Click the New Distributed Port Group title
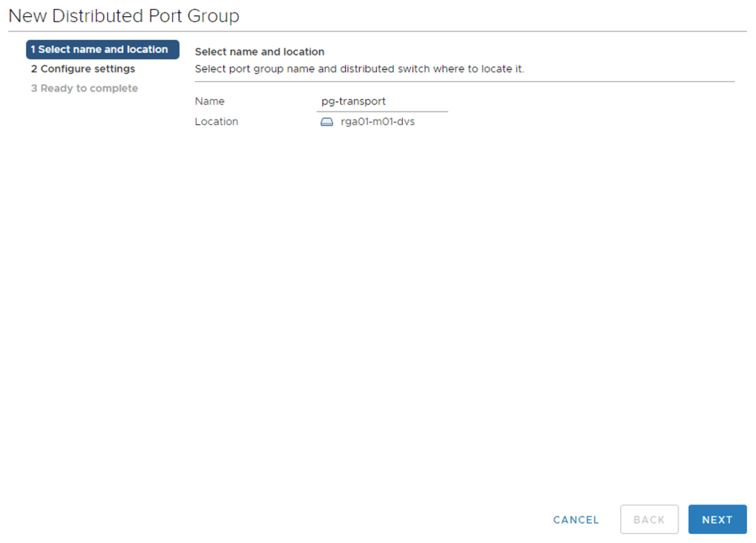 pos(123,16)
